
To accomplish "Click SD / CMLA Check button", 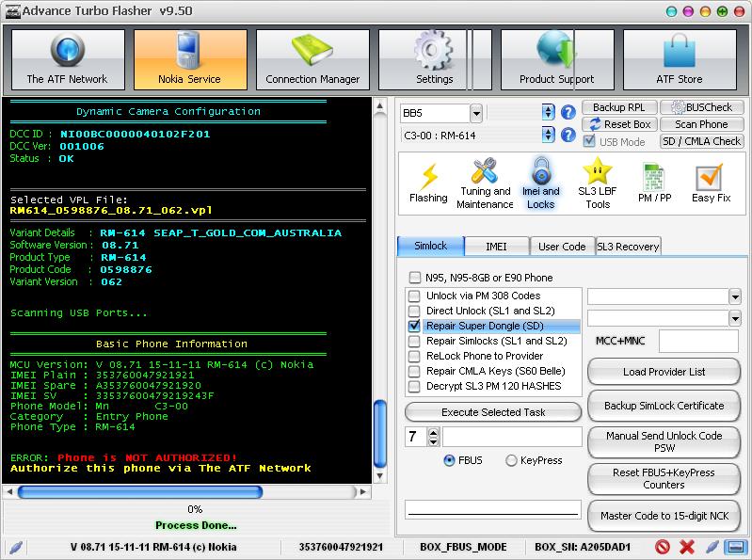I will coord(701,141).
